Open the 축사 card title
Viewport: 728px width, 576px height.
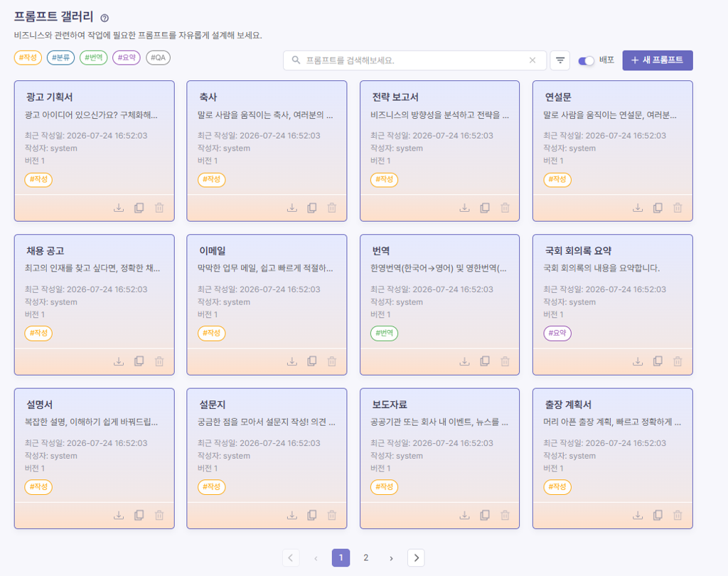click(208, 97)
